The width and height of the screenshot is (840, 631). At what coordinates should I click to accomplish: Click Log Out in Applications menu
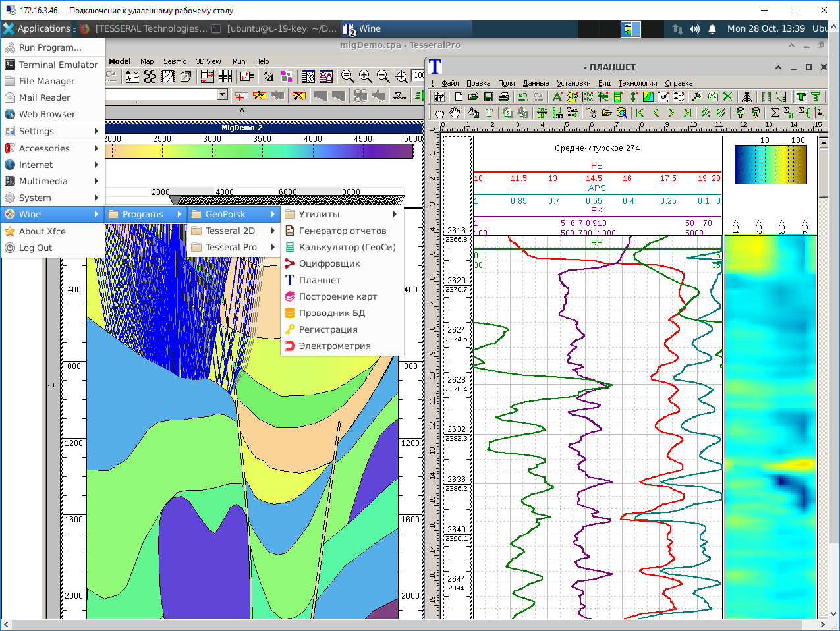[53, 248]
